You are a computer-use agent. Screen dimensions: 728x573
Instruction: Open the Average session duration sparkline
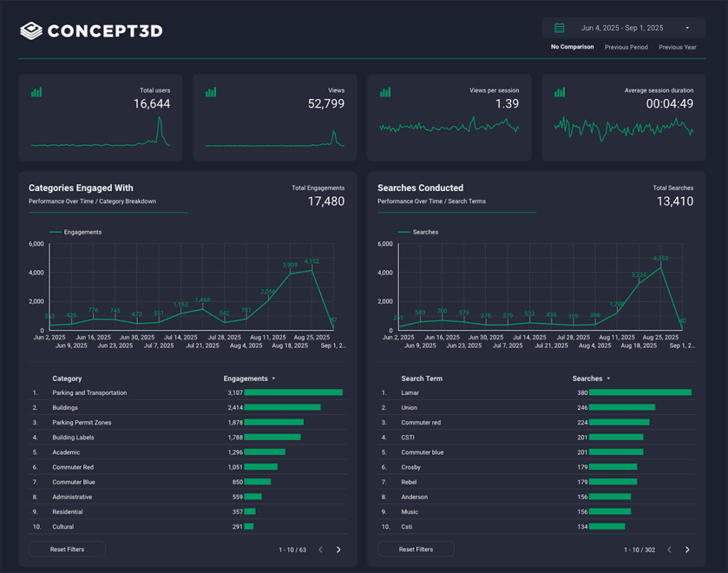pos(623,129)
